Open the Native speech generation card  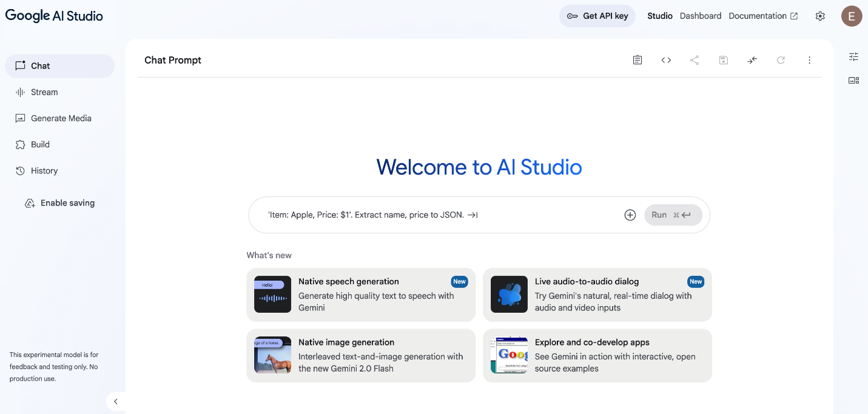pos(361,295)
